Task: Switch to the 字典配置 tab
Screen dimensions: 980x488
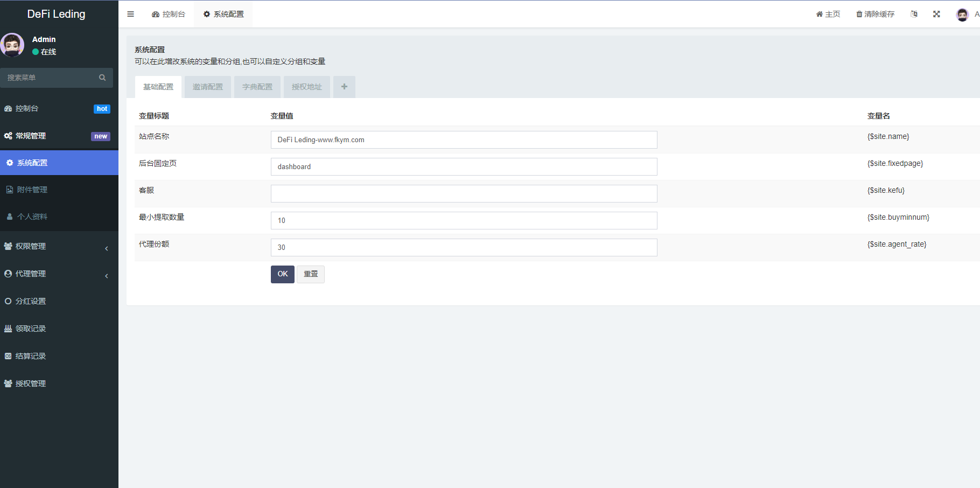Action: (257, 87)
